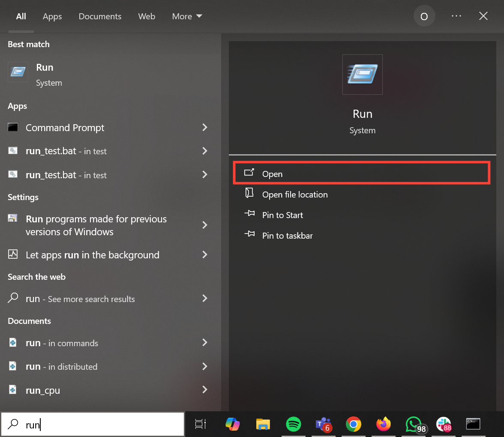Open the More filter dropdown
The width and height of the screenshot is (504, 437).
tap(187, 16)
